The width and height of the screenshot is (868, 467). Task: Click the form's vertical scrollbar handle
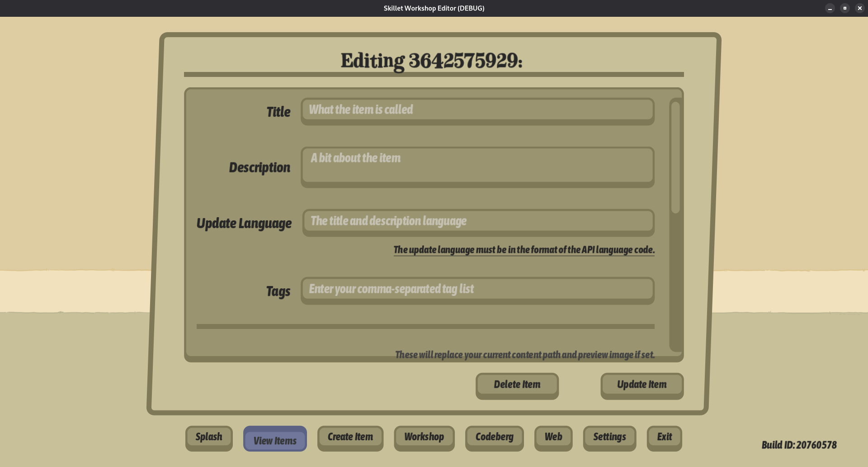click(x=675, y=157)
